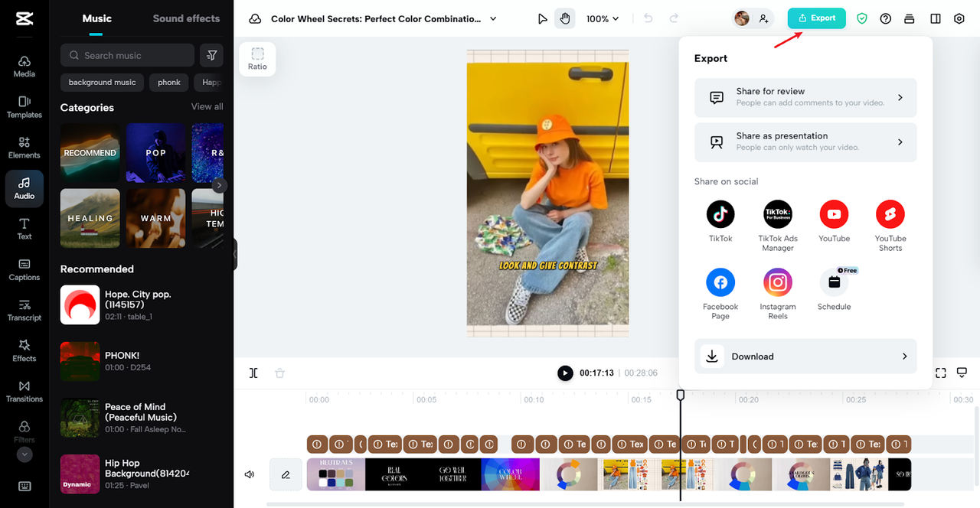Image resolution: width=980 pixels, height=508 pixels.
Task: Collapse the left panel handle
Action: pos(235,254)
